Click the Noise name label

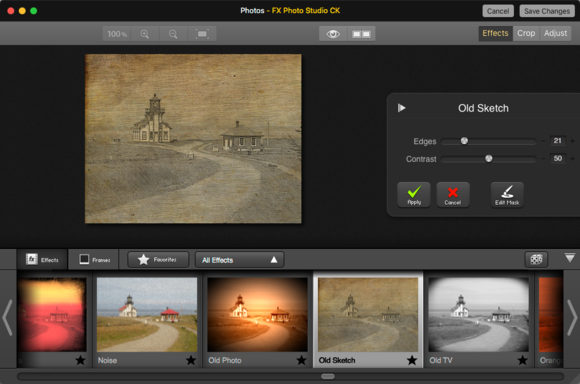click(x=107, y=360)
